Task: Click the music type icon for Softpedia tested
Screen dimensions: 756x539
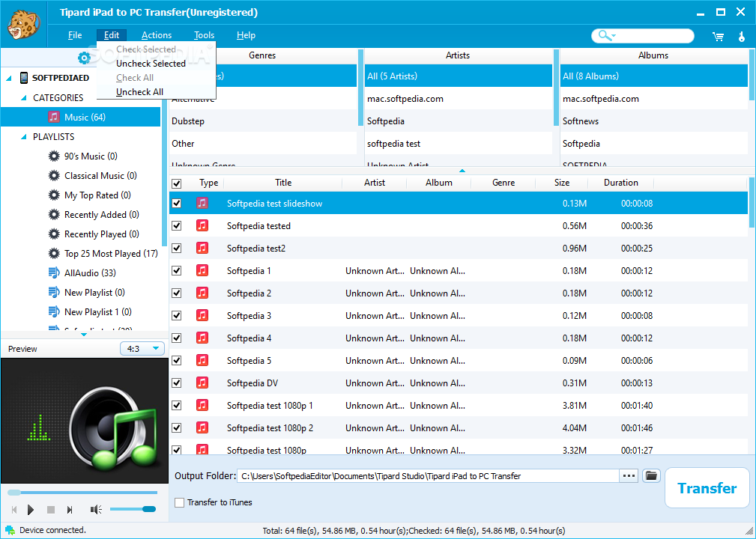Action: tap(202, 225)
